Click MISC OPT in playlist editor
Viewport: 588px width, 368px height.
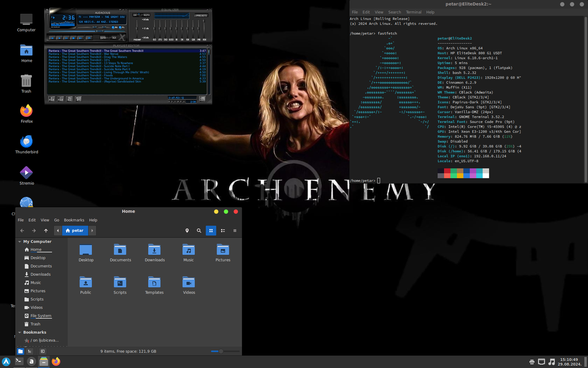pyautogui.click(x=78, y=98)
